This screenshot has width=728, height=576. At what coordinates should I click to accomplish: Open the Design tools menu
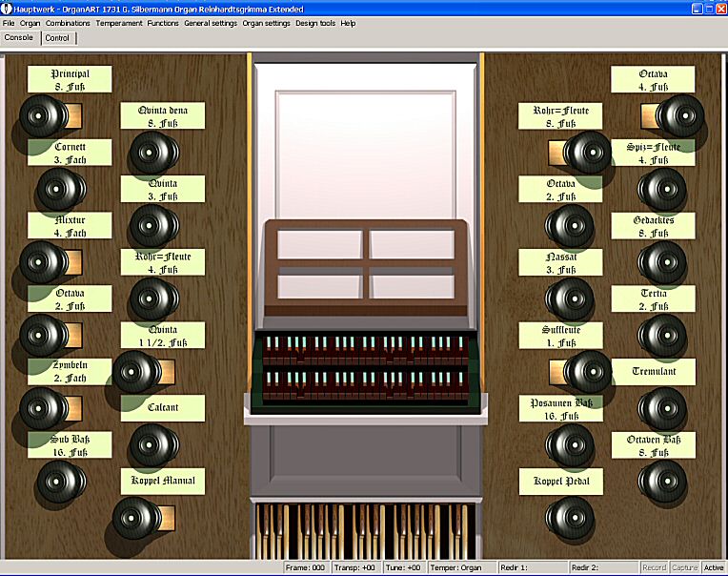(315, 23)
